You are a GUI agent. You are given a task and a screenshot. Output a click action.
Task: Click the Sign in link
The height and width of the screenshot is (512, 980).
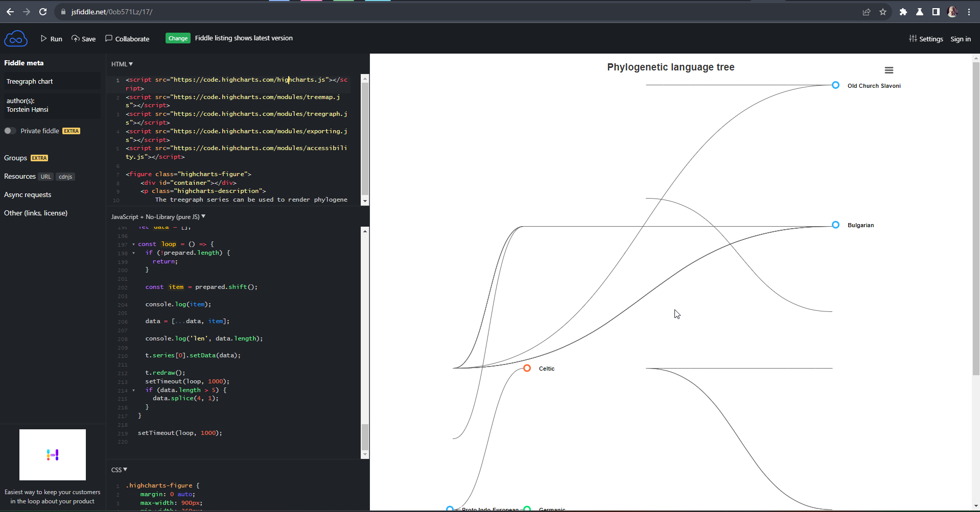tap(960, 38)
